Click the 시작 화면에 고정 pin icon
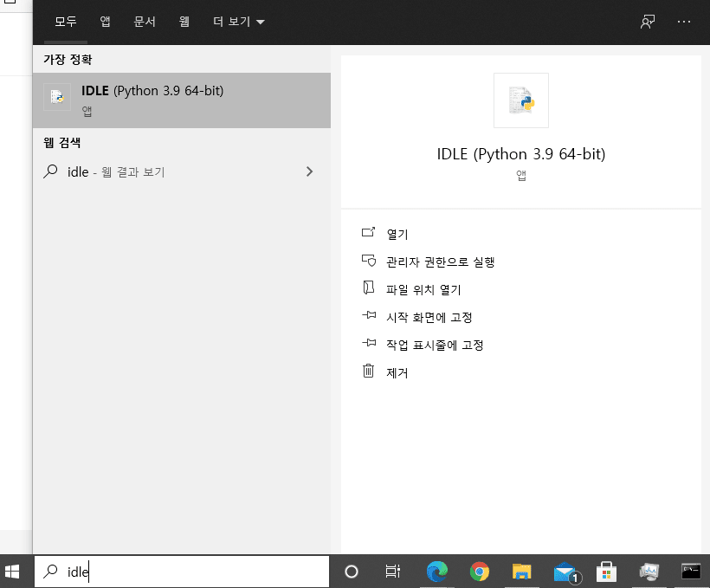710x588 pixels. pyautogui.click(x=368, y=317)
